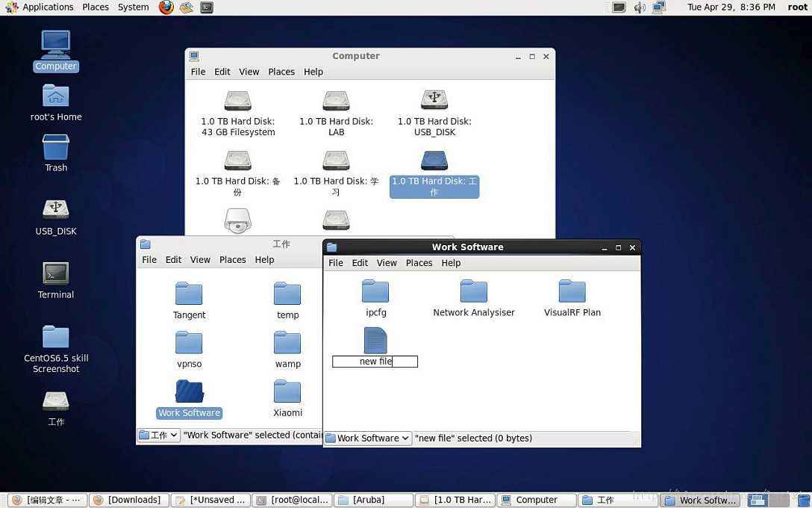Switch to Aruba taskbar window
The width and height of the screenshot is (812, 508).
(374, 501)
